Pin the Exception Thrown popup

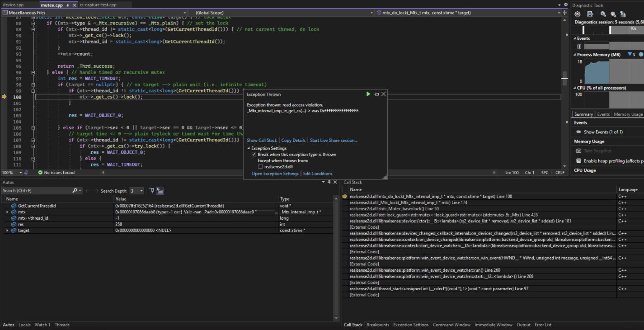click(x=376, y=94)
